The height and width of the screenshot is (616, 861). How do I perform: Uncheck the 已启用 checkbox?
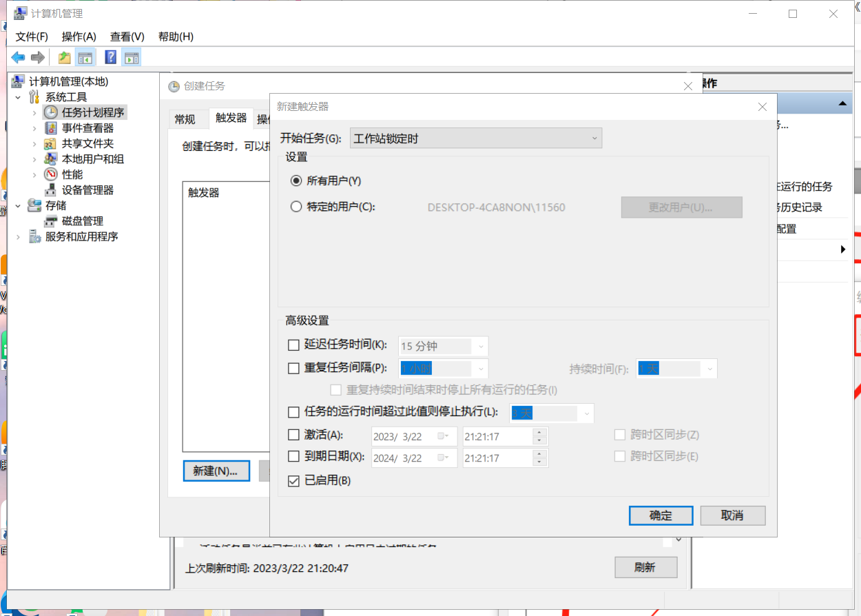[x=293, y=481]
